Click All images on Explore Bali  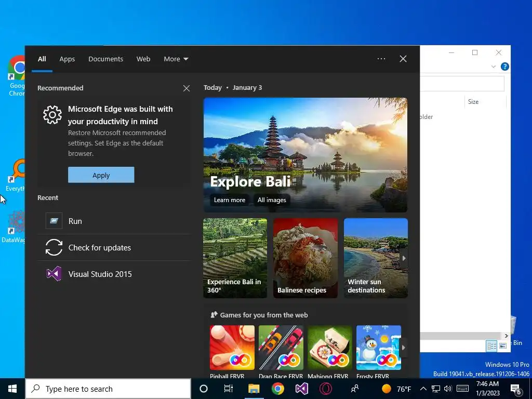pos(272,200)
